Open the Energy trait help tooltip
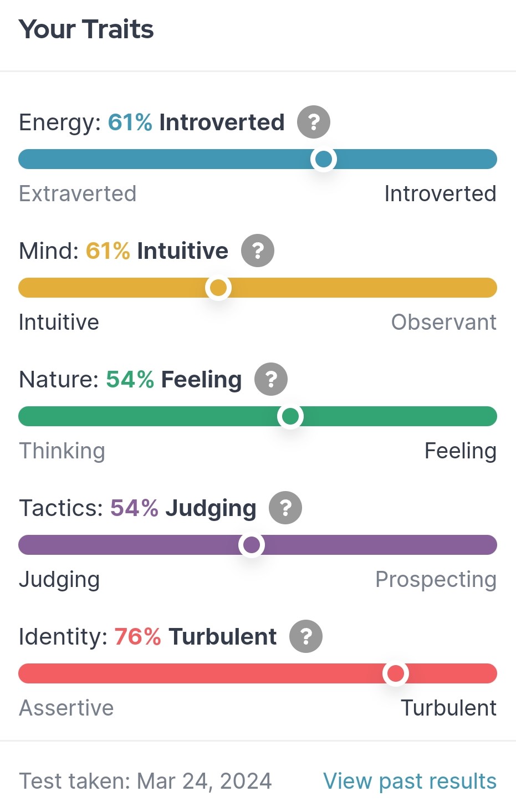The height and width of the screenshot is (812, 516). (x=313, y=122)
